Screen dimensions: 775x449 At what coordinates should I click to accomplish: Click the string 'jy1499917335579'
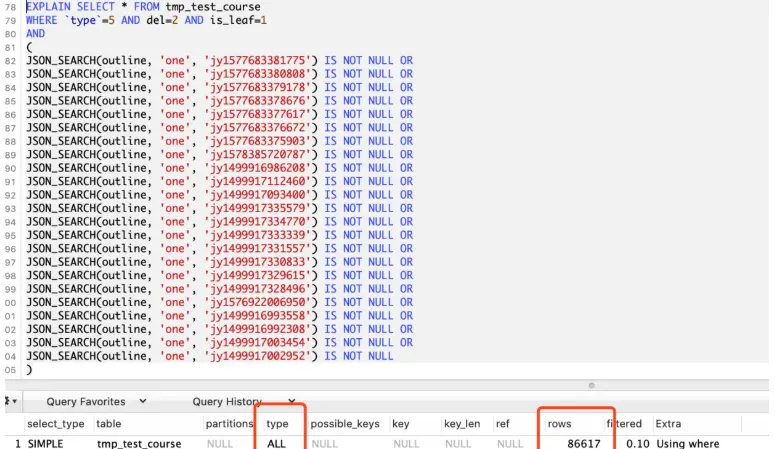click(x=258, y=208)
